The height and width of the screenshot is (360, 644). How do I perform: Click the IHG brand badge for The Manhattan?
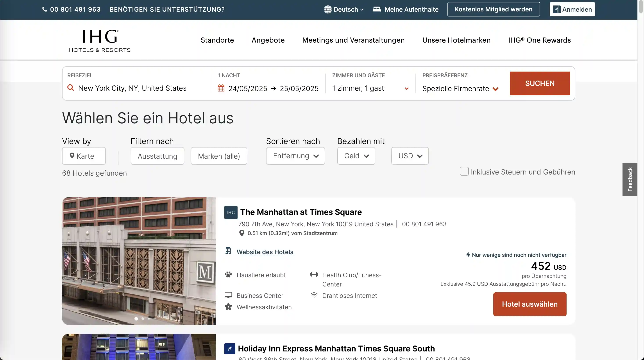pos(231,212)
